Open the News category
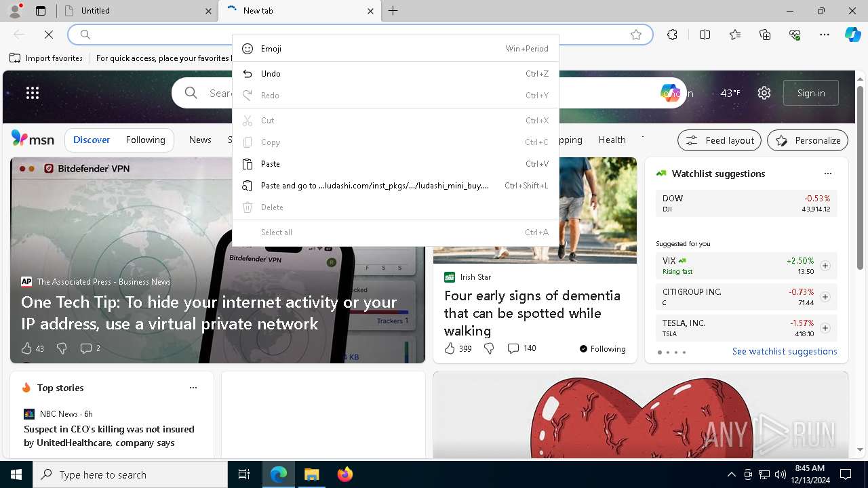This screenshot has width=868, height=488. pos(200,140)
